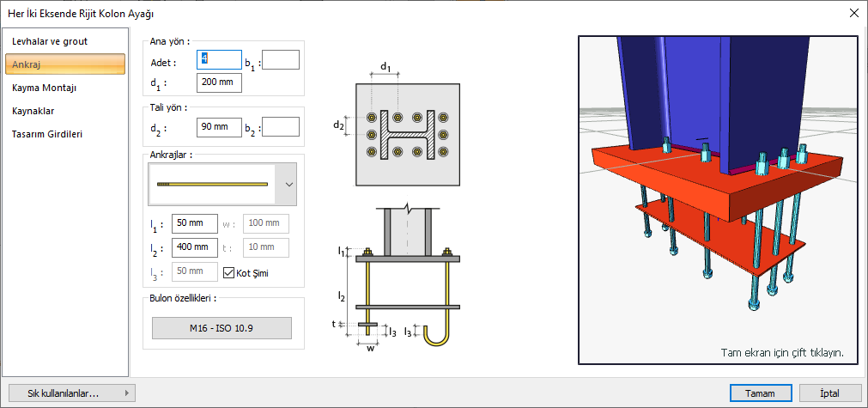Confirm with the Tamam button
The height and width of the screenshot is (408, 868).
760,393
